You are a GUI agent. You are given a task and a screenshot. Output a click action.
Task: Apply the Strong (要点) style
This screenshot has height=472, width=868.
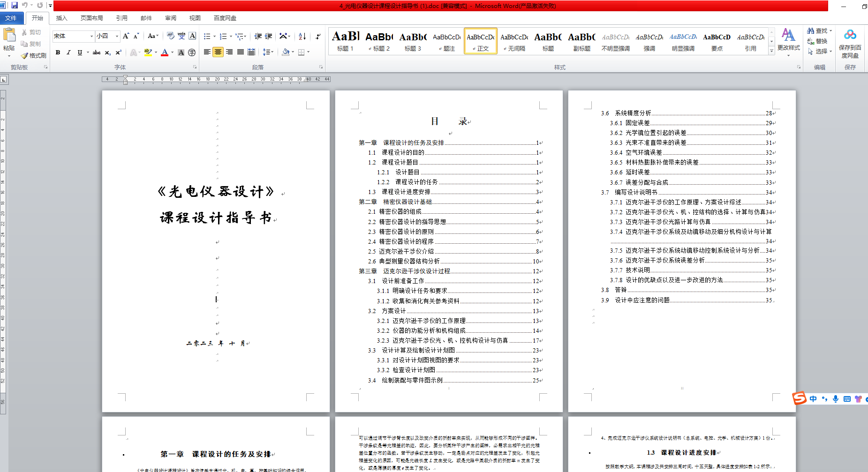pyautogui.click(x=717, y=41)
